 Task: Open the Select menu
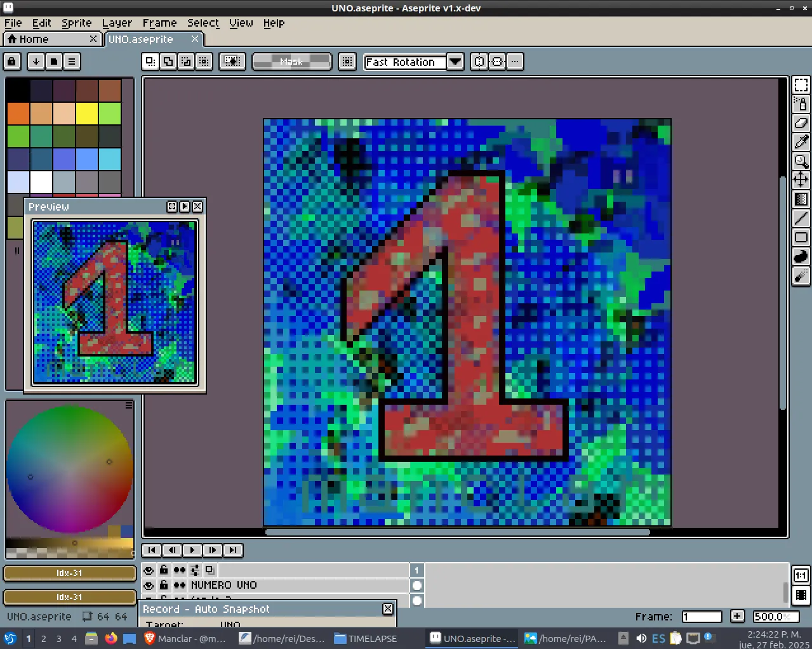[203, 23]
